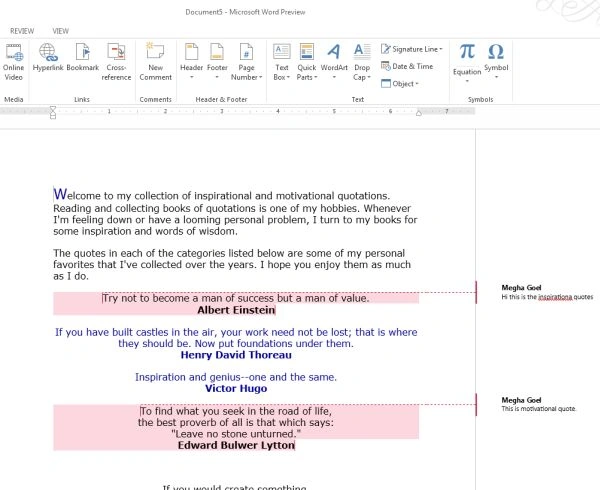600x490 pixels.
Task: Switch to the REVIEW tab
Action: (22, 31)
